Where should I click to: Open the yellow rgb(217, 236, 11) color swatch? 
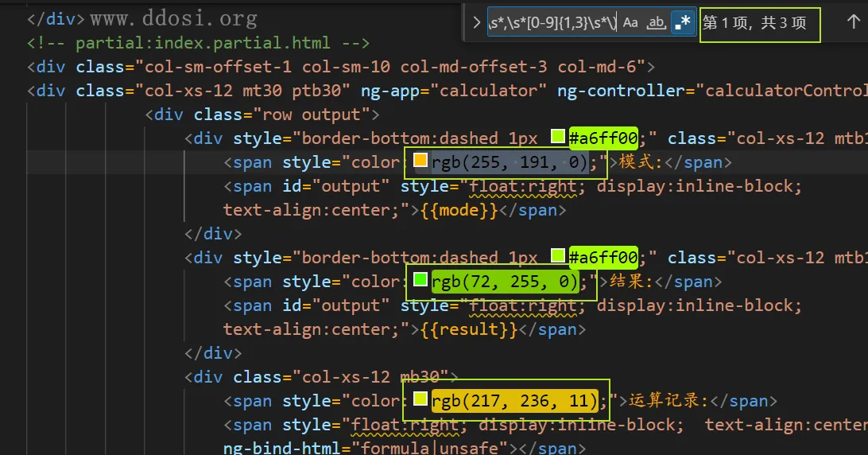pos(420,400)
